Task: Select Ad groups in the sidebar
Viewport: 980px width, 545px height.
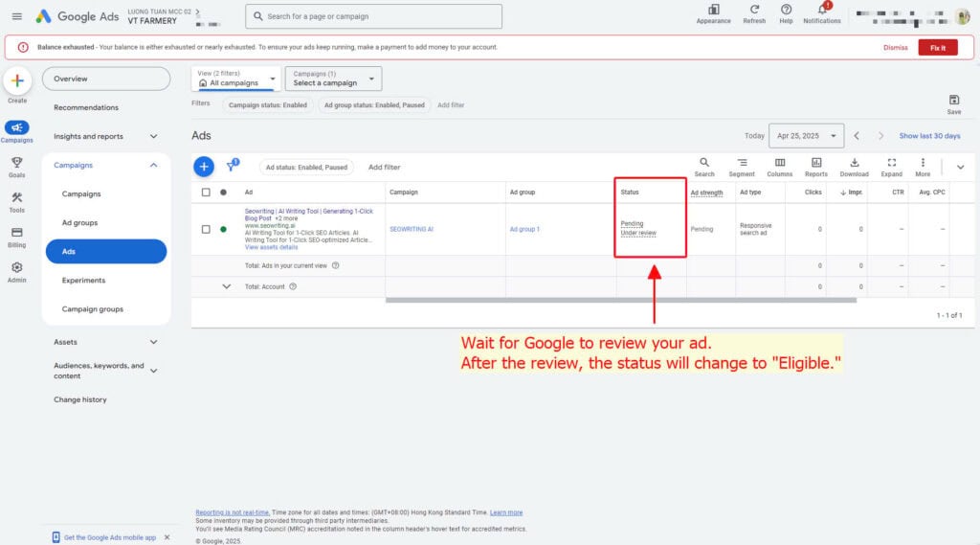Action: point(80,223)
